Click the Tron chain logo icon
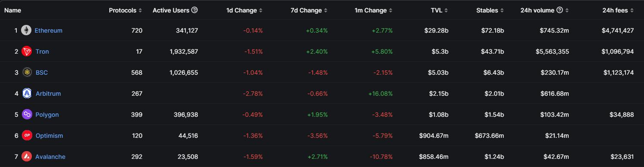 (x=27, y=52)
